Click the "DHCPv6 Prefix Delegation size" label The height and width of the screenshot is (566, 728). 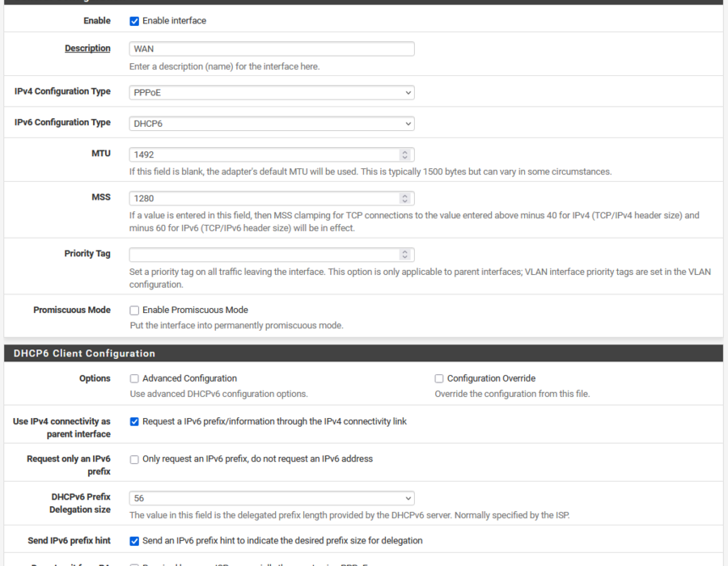[x=80, y=504]
